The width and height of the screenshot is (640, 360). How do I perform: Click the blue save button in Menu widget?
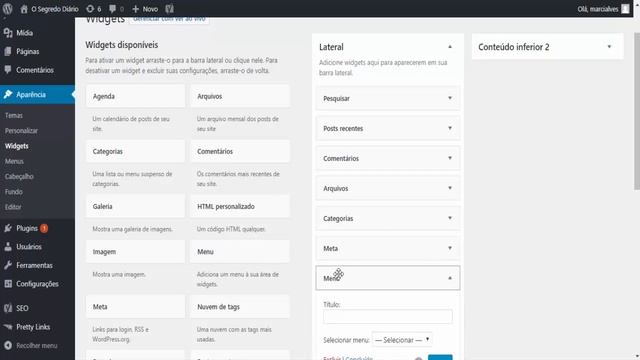click(x=440, y=357)
